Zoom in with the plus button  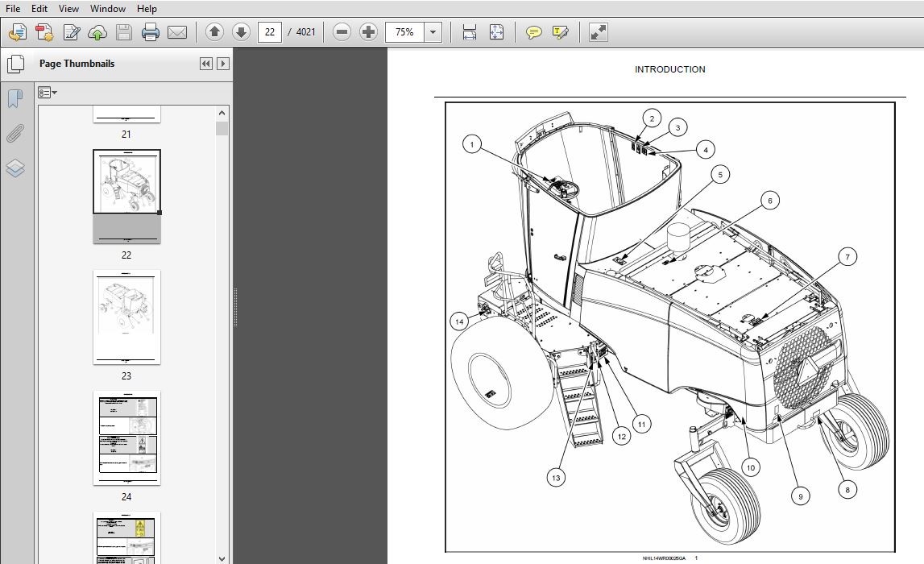(368, 31)
